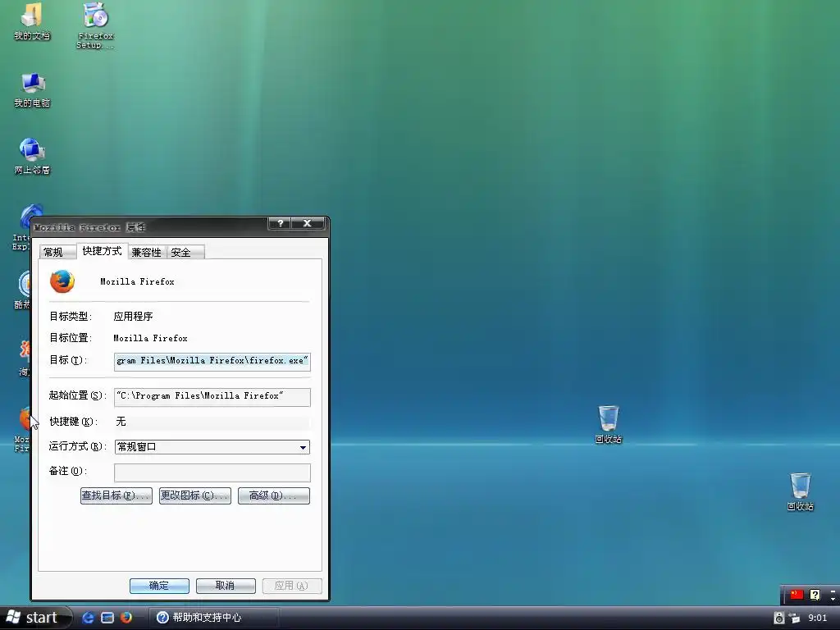Launch Internet Explorer from the quick launch bar

pos(88,617)
